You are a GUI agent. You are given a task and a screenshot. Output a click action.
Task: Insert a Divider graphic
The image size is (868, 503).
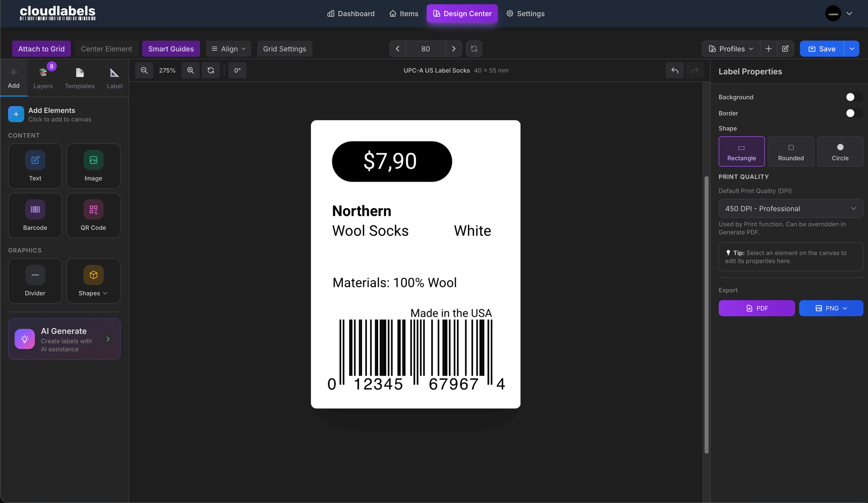pyautogui.click(x=35, y=281)
